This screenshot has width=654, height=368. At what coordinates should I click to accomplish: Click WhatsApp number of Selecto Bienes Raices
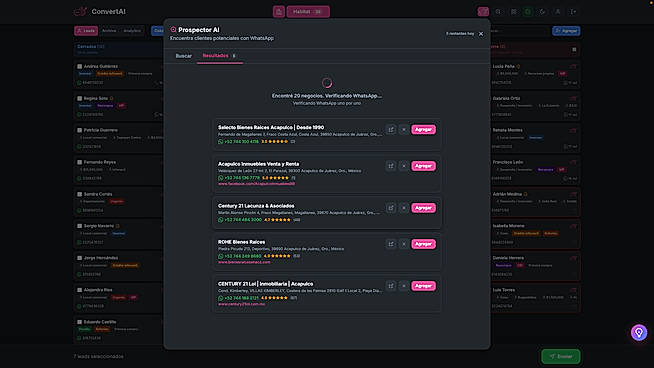[241, 142]
